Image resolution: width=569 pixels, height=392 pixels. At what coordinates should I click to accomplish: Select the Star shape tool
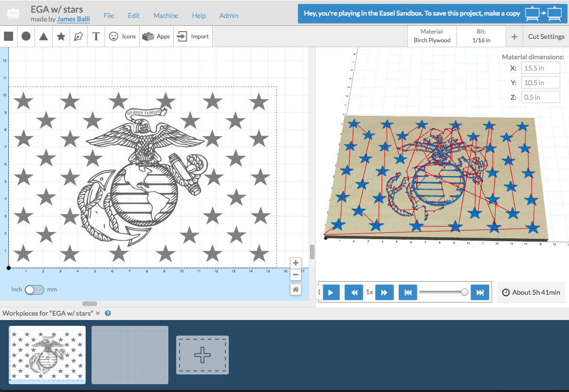(x=61, y=36)
